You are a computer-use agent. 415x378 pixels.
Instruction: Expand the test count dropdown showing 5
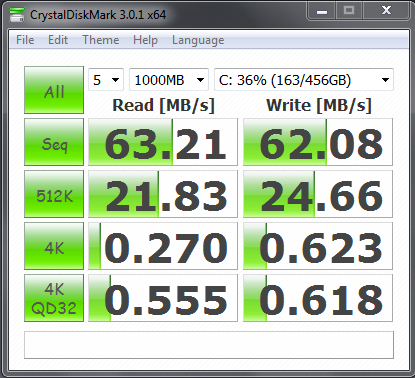coord(106,80)
